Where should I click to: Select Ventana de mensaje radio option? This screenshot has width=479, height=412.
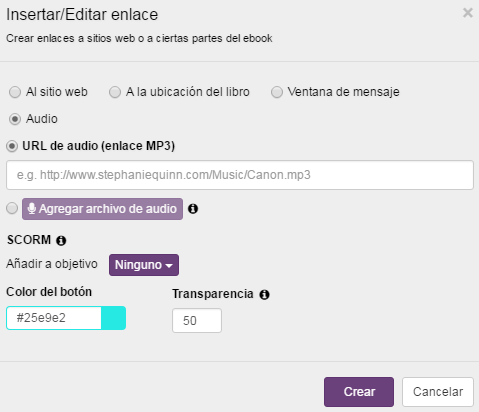[x=277, y=92]
